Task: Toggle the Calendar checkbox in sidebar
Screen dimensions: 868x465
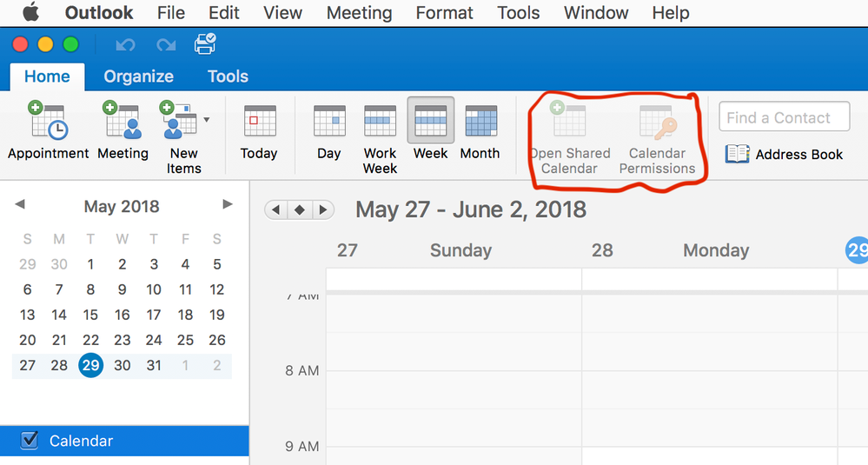Action: click(30, 440)
